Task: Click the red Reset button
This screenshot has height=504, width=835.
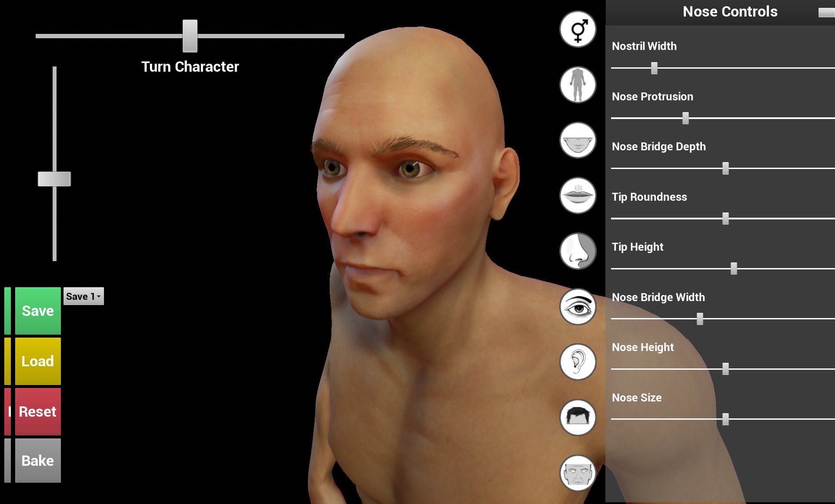Action: click(x=38, y=411)
